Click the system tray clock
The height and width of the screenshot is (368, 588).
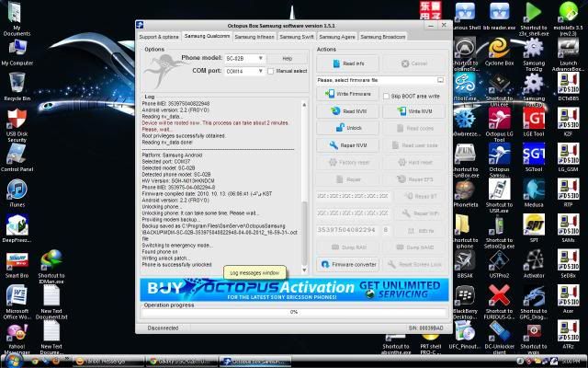pos(571,362)
